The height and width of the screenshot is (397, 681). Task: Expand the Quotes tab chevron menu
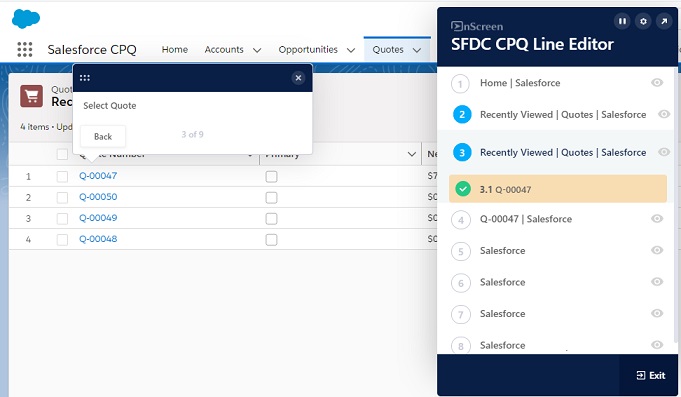pos(417,50)
